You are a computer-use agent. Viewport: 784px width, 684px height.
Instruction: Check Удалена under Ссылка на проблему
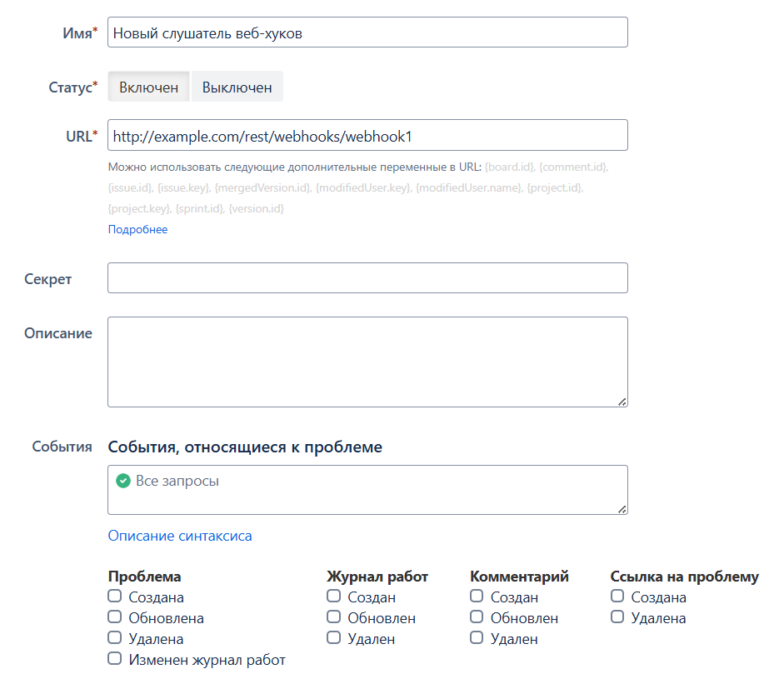click(x=617, y=617)
